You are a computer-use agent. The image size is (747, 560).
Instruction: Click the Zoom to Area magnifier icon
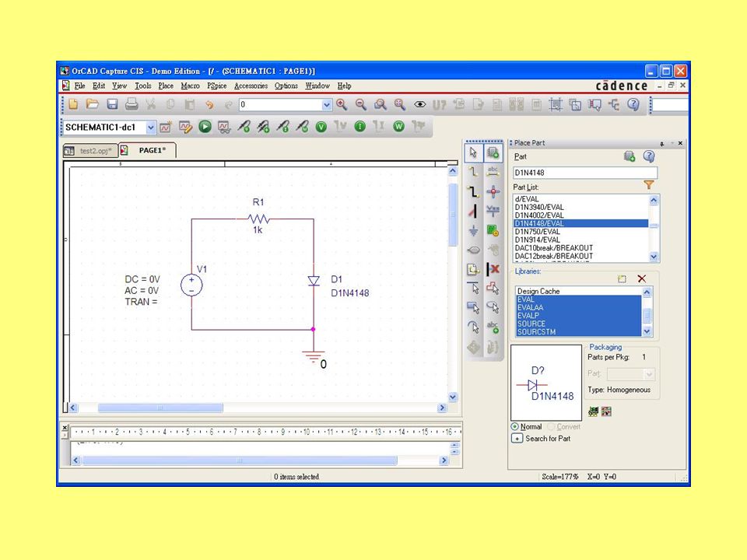pyautogui.click(x=381, y=104)
